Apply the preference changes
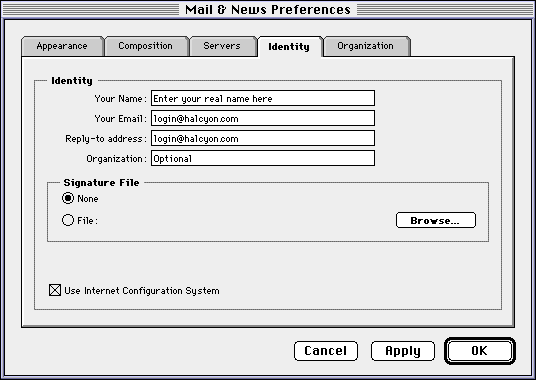The height and width of the screenshot is (380, 536). (403, 351)
